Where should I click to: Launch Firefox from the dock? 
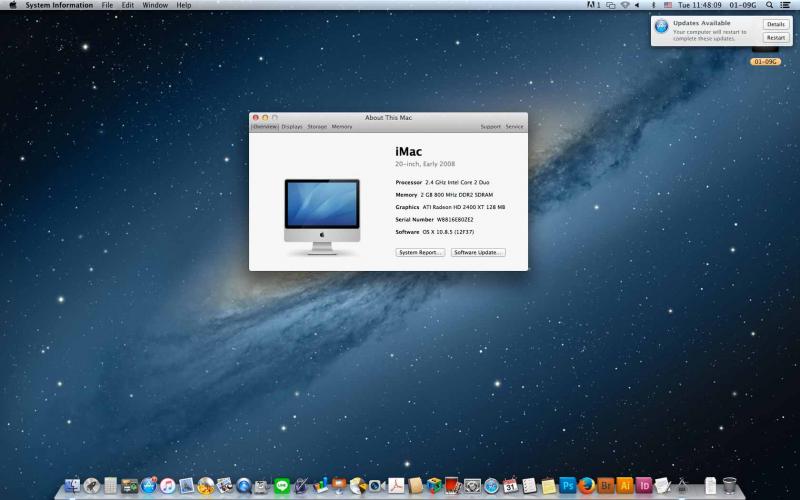(587, 486)
